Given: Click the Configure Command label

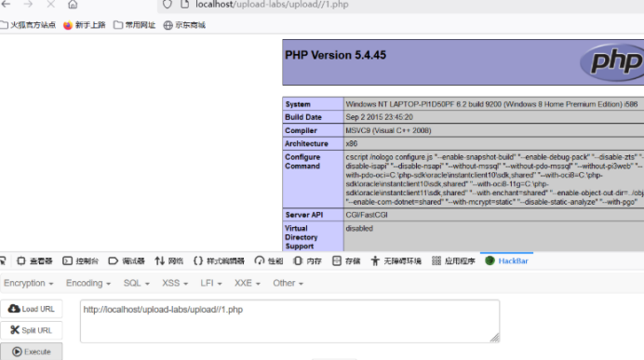Looking at the screenshot, I should [302, 161].
